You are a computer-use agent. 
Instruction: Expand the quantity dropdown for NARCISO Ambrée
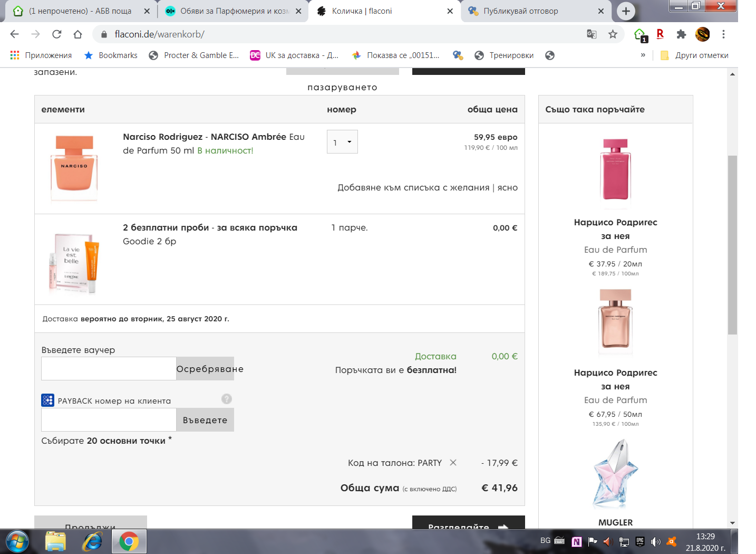click(342, 142)
